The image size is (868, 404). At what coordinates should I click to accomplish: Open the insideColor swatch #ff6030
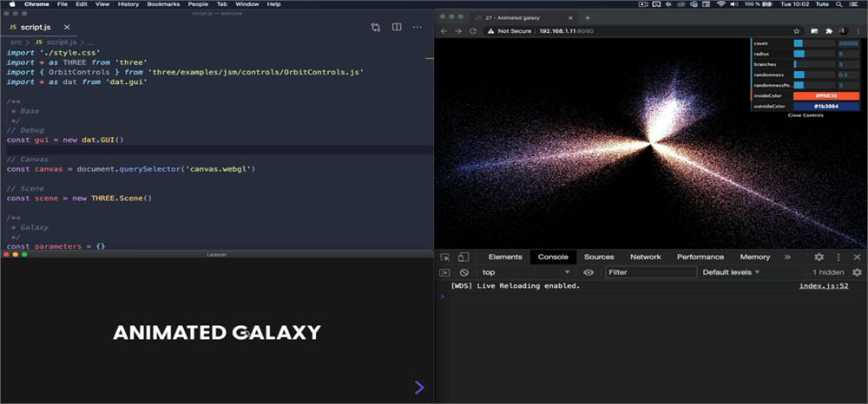click(x=826, y=96)
